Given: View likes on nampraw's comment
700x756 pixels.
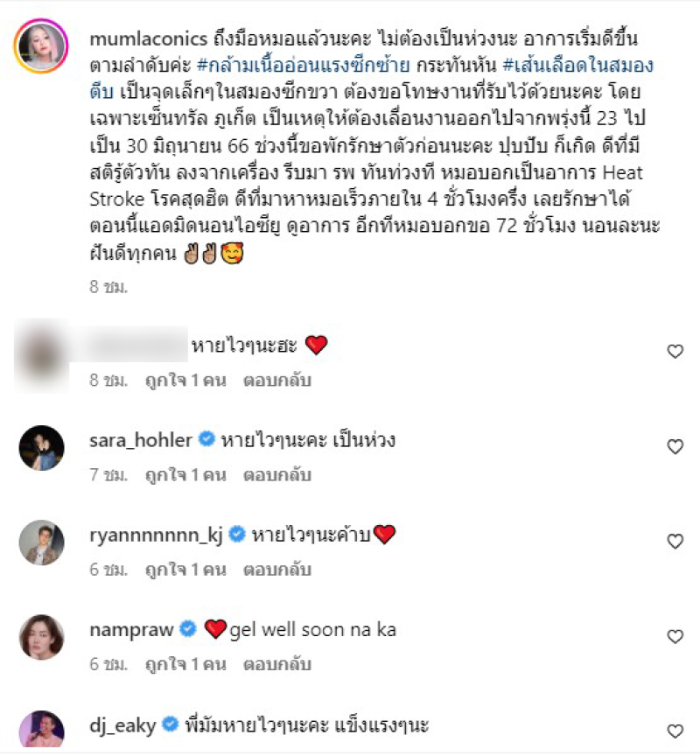Looking at the screenshot, I should click(185, 664).
